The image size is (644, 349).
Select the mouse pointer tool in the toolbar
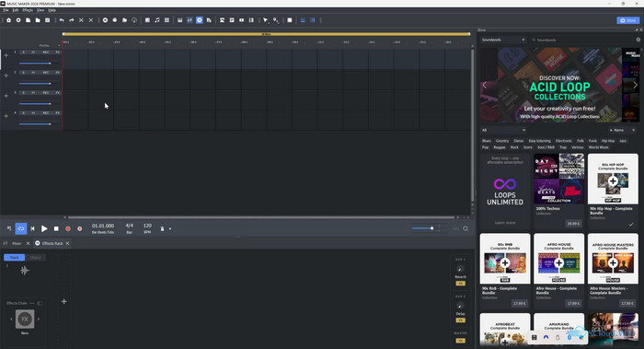[x=266, y=20]
